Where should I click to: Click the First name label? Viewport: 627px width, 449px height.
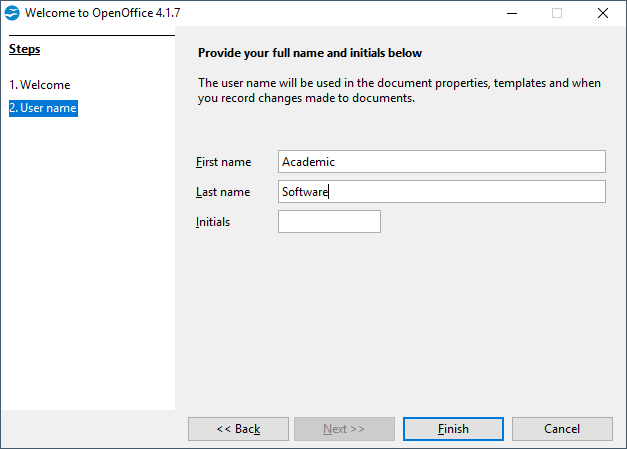[x=224, y=162]
